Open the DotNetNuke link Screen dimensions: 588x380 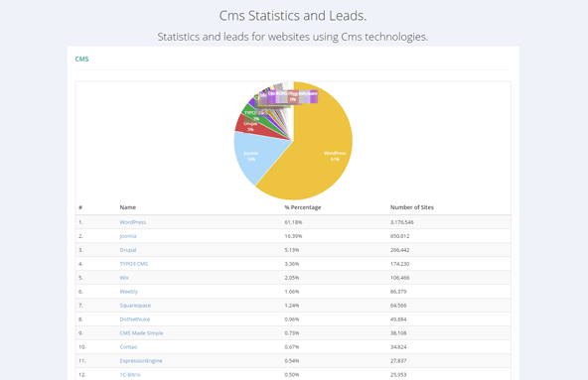tap(135, 319)
